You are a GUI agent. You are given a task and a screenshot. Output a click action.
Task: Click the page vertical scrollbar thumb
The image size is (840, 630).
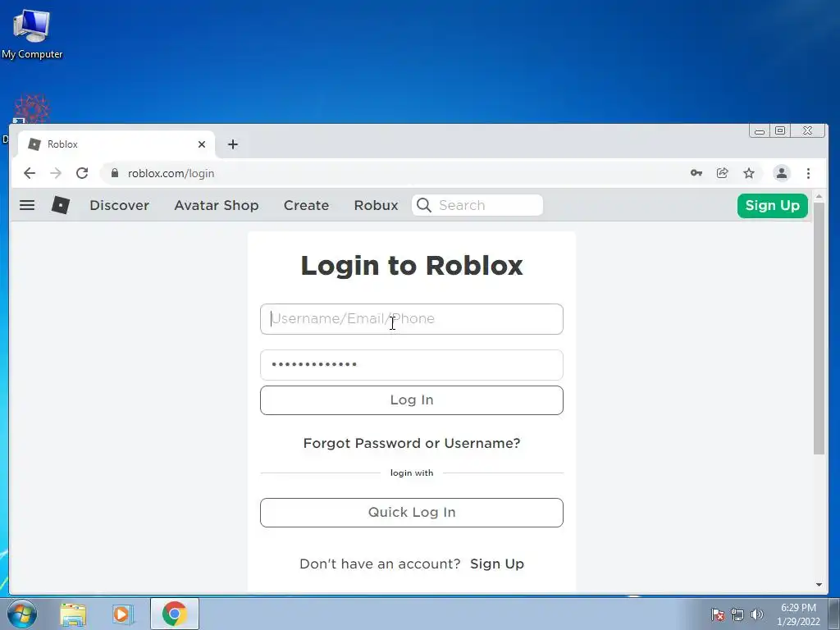pos(819,329)
